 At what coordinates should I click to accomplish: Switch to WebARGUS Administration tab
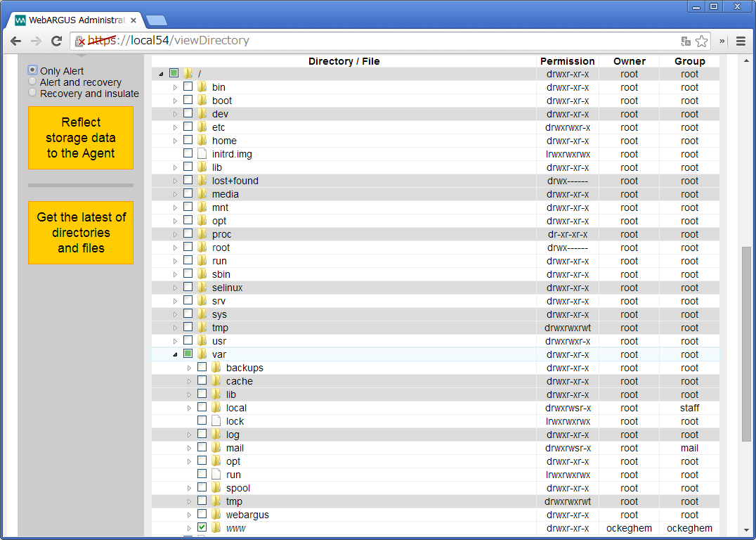click(x=76, y=20)
